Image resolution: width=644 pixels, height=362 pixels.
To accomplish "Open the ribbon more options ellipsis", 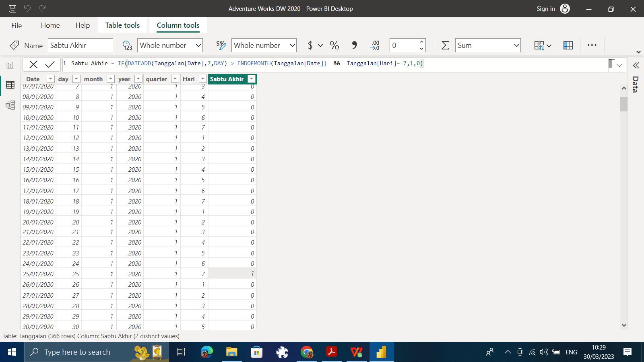I will click(592, 45).
